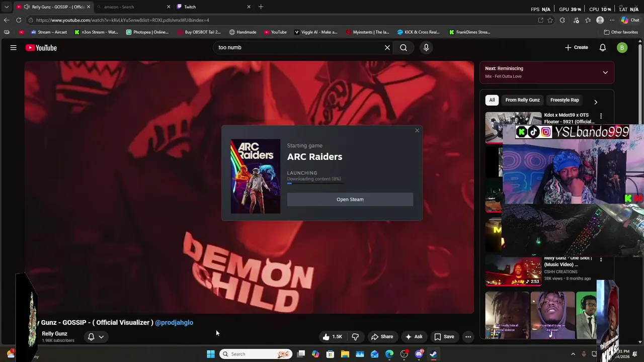Switch to the Twitch tab

(213, 7)
